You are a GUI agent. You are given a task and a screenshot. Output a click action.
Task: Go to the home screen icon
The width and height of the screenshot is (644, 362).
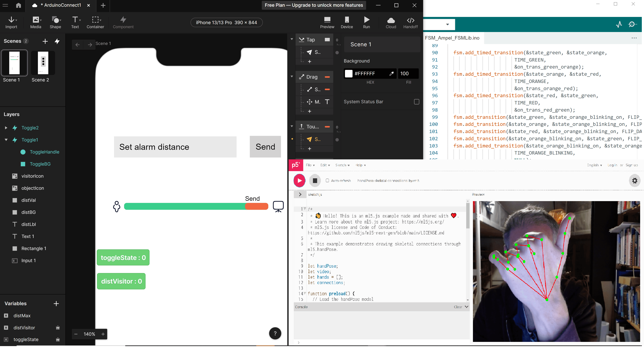(18, 5)
